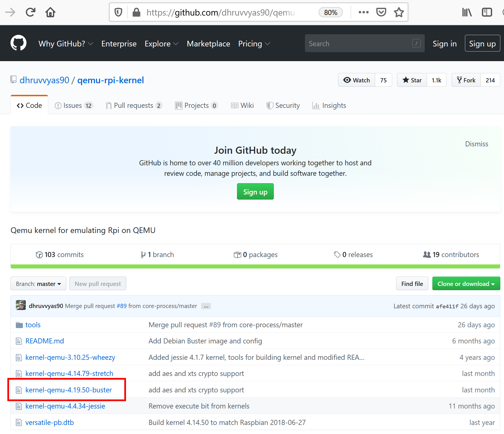
Task: Click the padlock site security icon
Action: [136, 12]
